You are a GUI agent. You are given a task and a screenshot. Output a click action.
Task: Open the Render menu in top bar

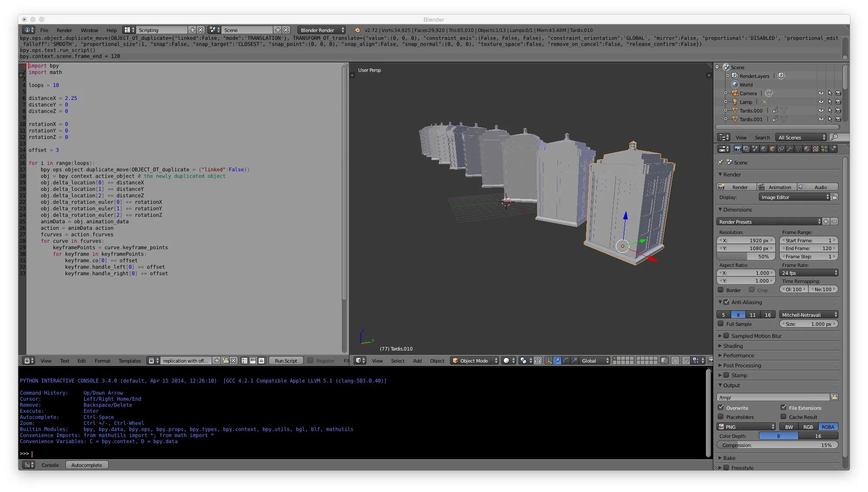coord(64,30)
